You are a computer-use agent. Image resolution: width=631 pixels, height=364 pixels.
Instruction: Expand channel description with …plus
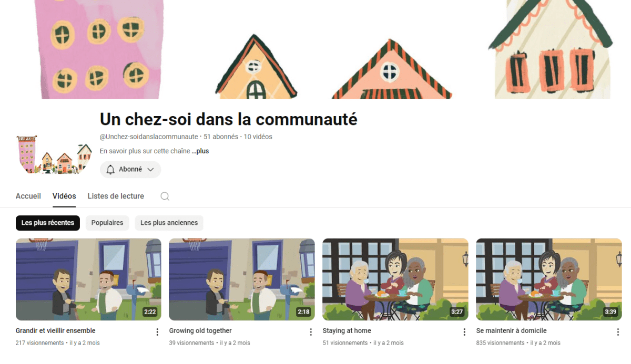coord(200,151)
